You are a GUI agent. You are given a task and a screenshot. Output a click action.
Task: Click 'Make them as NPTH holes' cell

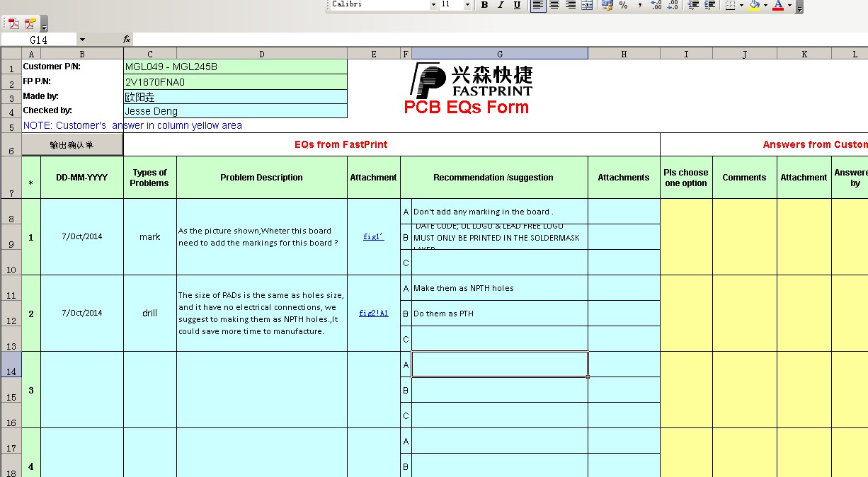[x=500, y=288]
